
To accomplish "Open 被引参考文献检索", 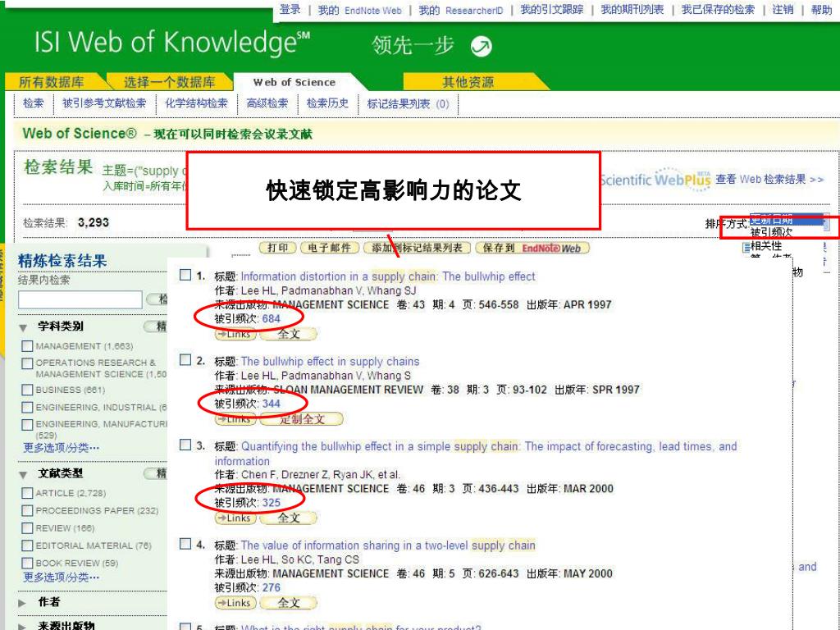I will point(104,103).
